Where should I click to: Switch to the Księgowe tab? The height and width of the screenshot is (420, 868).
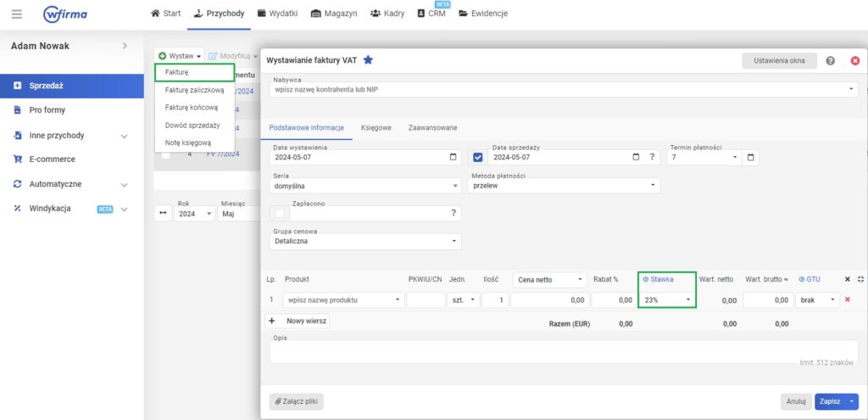tap(376, 127)
